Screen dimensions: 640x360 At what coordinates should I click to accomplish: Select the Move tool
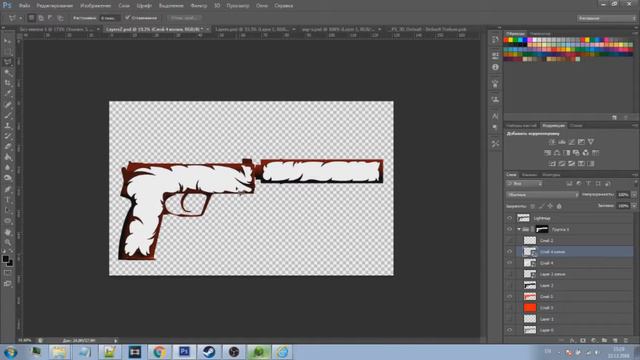click(8, 41)
